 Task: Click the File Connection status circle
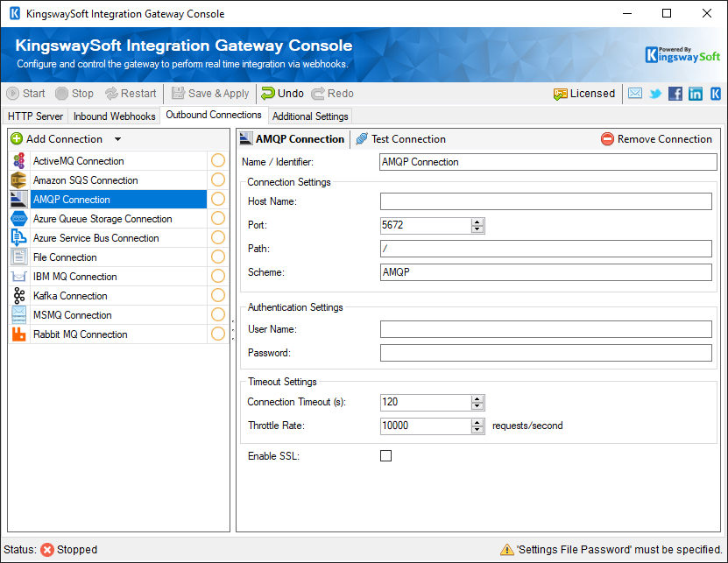pyautogui.click(x=218, y=257)
